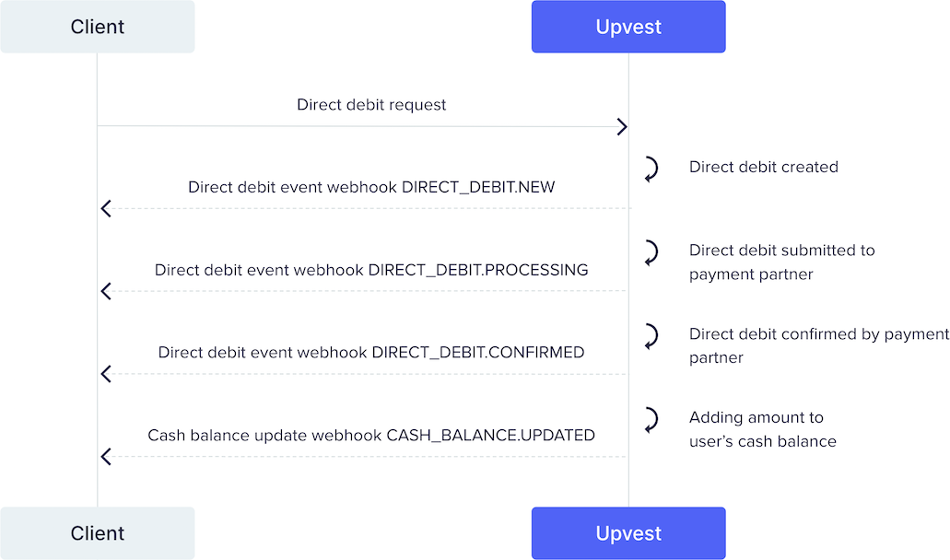Click the DIRECT_DEBIT.NEW webhook label
Image resolution: width=950 pixels, height=560 pixels.
(x=371, y=187)
